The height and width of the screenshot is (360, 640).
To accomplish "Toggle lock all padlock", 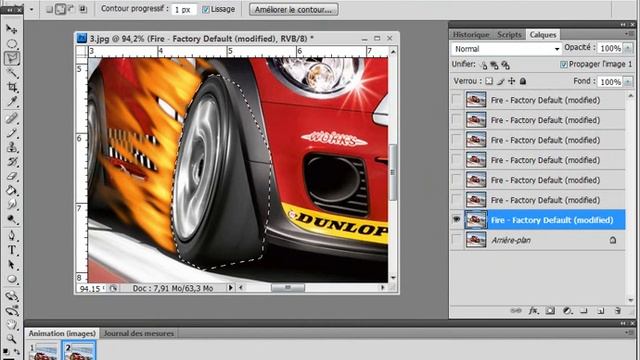I will point(522,81).
